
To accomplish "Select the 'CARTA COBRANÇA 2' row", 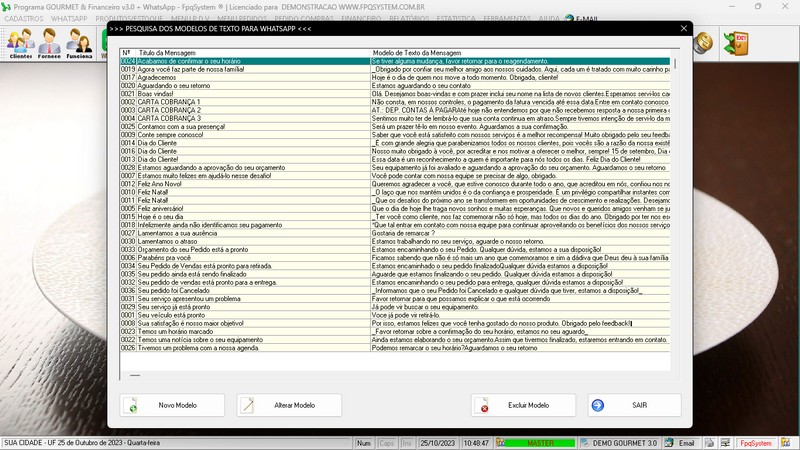I will (395, 110).
